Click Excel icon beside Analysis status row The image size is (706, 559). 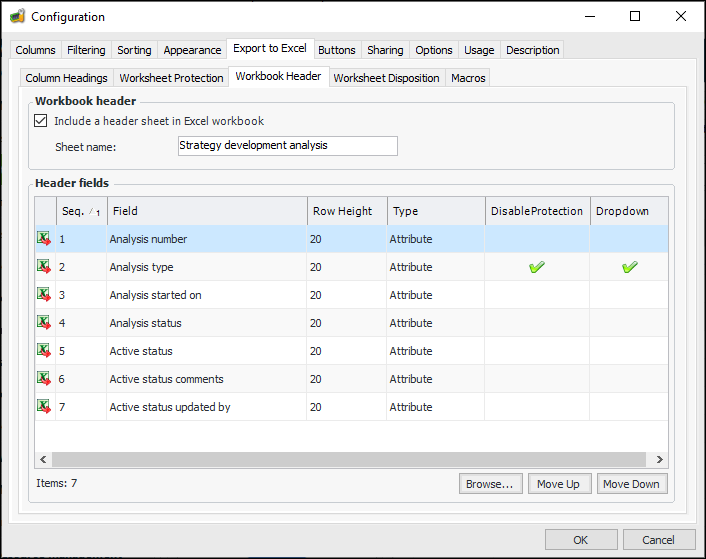click(x=44, y=323)
